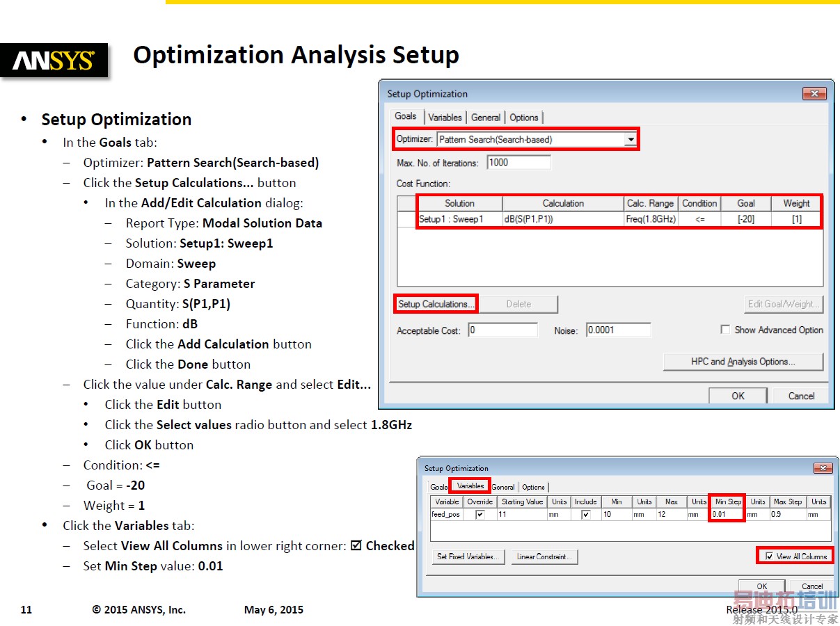
Task: Click the Calc. Range column header
Action: pyautogui.click(x=651, y=204)
